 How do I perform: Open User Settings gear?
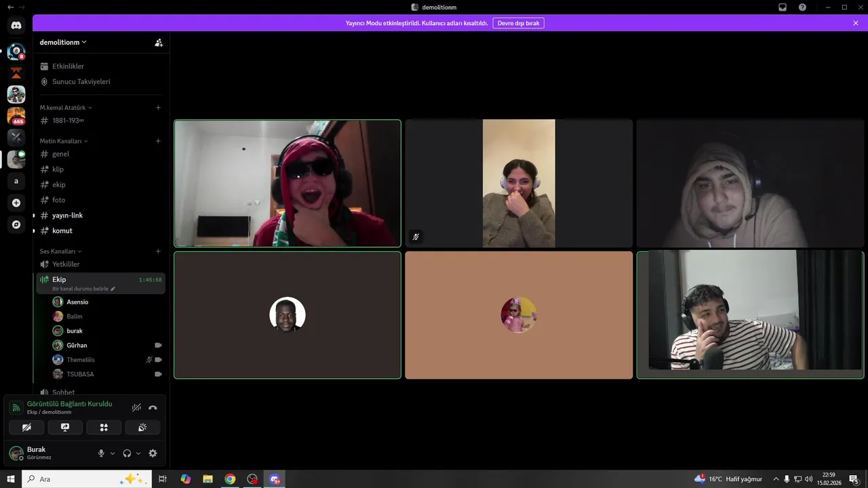(x=153, y=453)
